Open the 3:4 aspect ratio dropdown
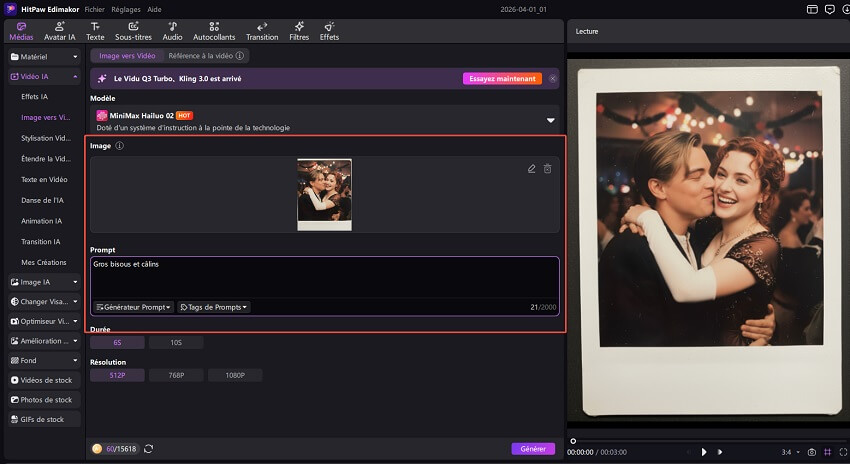This screenshot has height=464, width=850. pyautogui.click(x=790, y=452)
